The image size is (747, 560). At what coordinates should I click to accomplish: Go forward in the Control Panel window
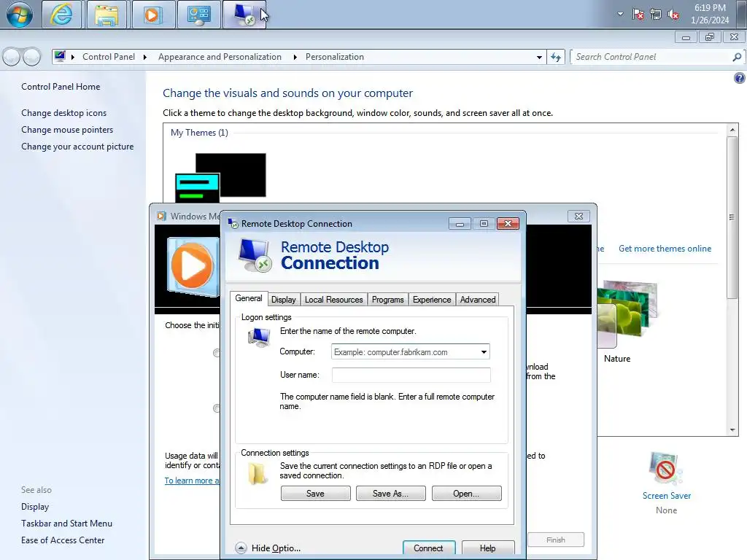point(32,57)
